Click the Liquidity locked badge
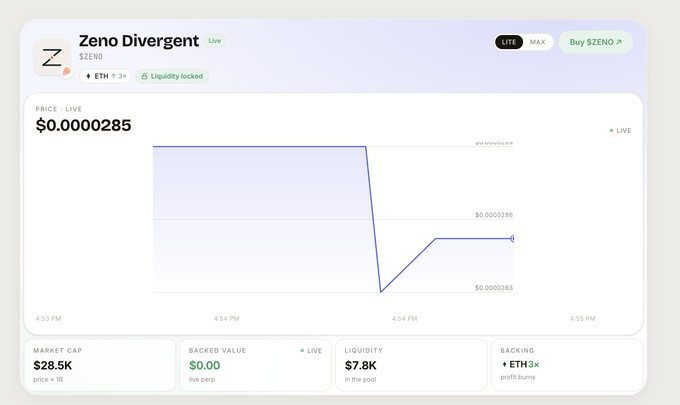This screenshot has width=680, height=405. click(172, 76)
